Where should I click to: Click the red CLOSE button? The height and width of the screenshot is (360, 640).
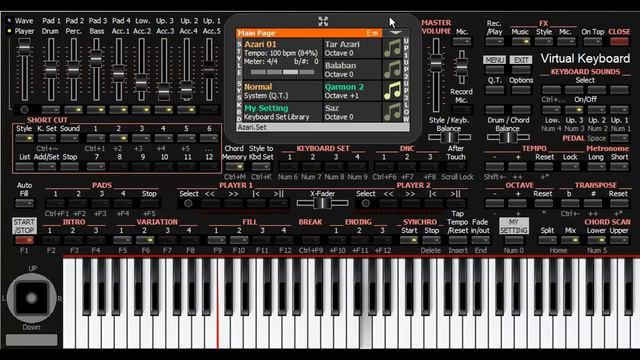pyautogui.click(x=619, y=41)
